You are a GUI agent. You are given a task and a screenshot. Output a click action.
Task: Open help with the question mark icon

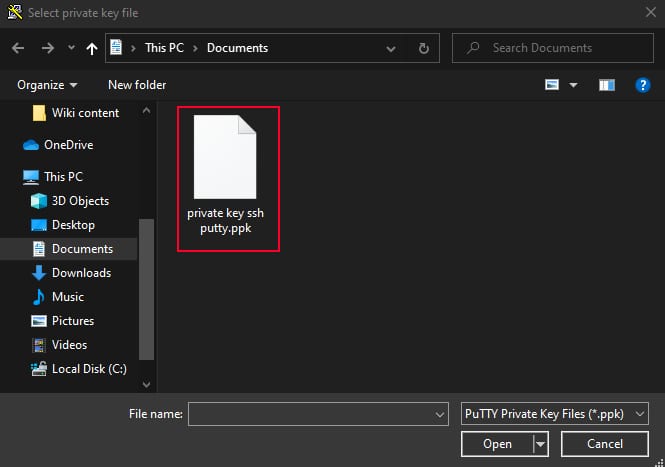[x=643, y=85]
